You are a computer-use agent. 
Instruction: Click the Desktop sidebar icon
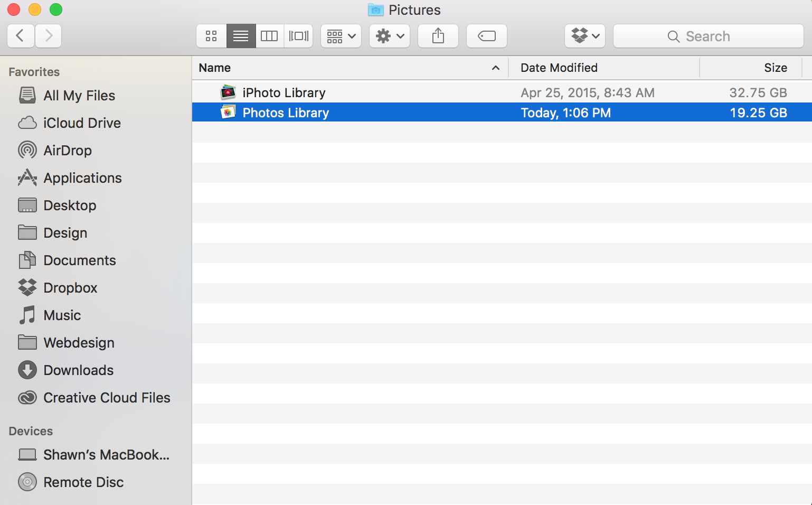pos(27,205)
